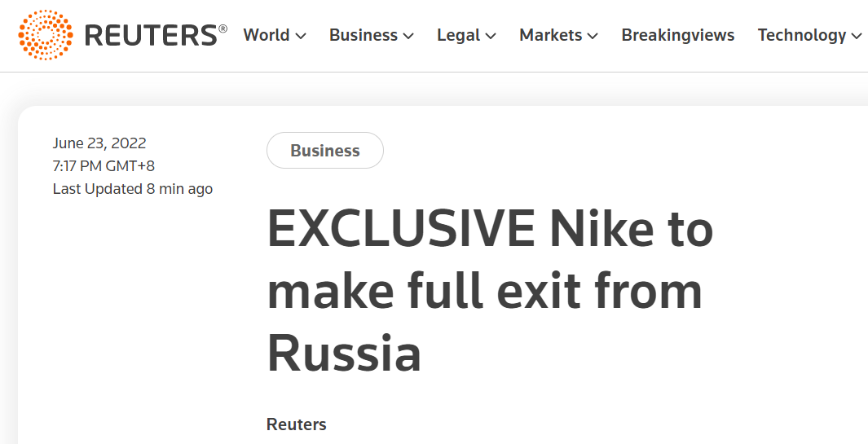This screenshot has height=444, width=868.
Task: Expand the chevron beside Markets
Action: click(x=593, y=37)
